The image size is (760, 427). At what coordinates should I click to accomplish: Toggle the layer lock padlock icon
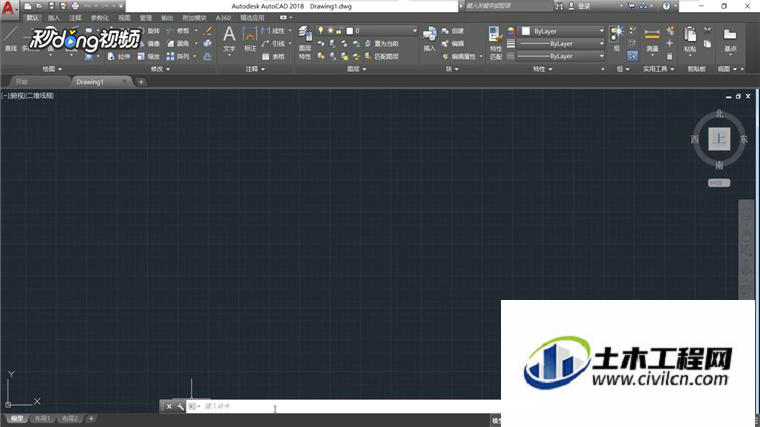339,31
